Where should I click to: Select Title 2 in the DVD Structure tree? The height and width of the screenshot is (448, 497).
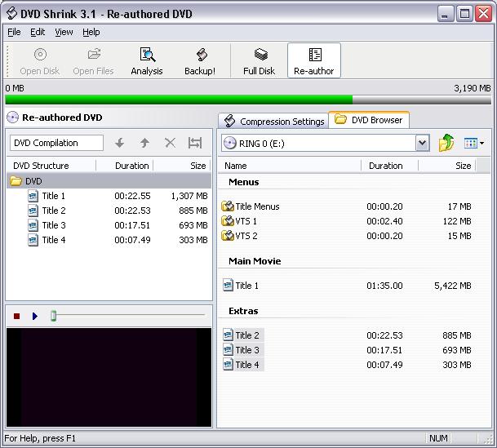pyautogui.click(x=118, y=211)
